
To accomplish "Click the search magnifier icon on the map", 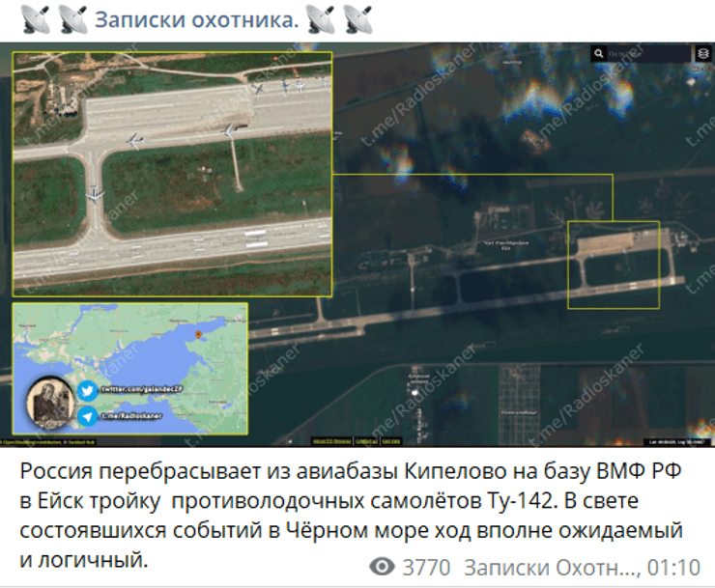I will [x=598, y=53].
